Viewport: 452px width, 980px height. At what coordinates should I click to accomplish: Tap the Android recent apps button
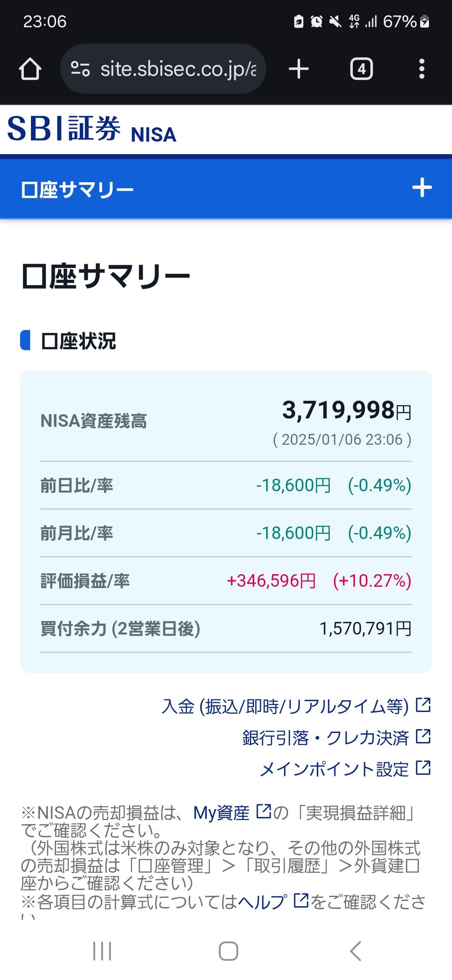pyautogui.click(x=102, y=950)
